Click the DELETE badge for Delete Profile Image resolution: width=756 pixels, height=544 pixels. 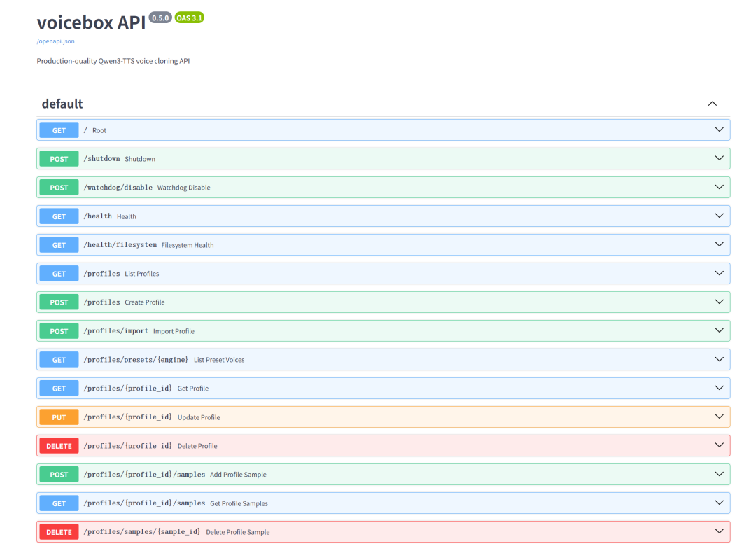click(59, 445)
